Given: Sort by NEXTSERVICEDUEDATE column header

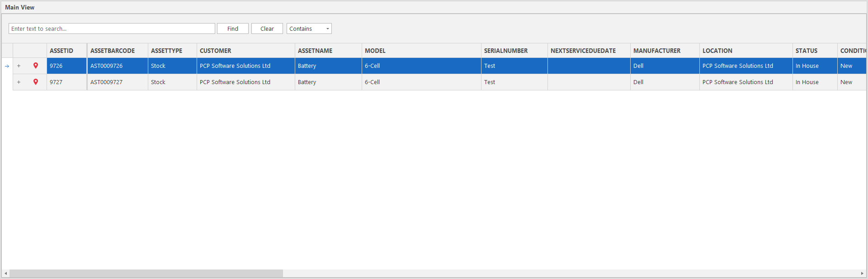Looking at the screenshot, I should click(x=589, y=51).
